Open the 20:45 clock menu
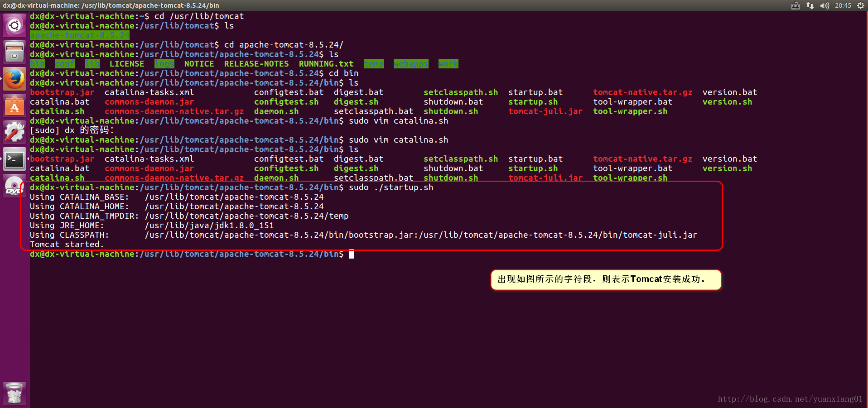The height and width of the screenshot is (408, 868). (843, 5)
